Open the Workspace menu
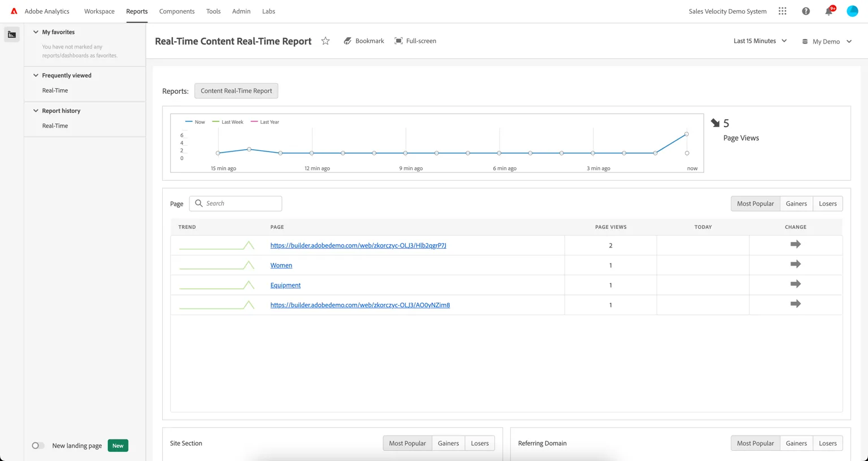868x461 pixels. 99,11
